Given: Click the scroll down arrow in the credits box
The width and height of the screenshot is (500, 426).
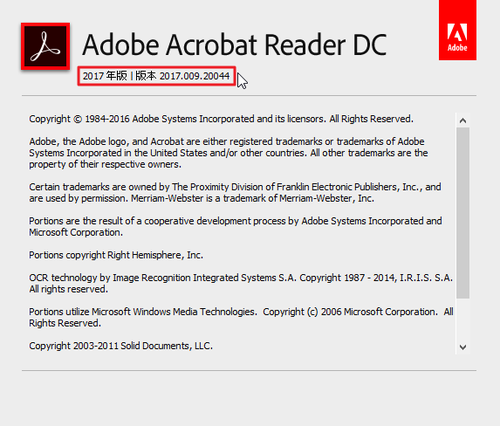Looking at the screenshot, I should 463,347.
